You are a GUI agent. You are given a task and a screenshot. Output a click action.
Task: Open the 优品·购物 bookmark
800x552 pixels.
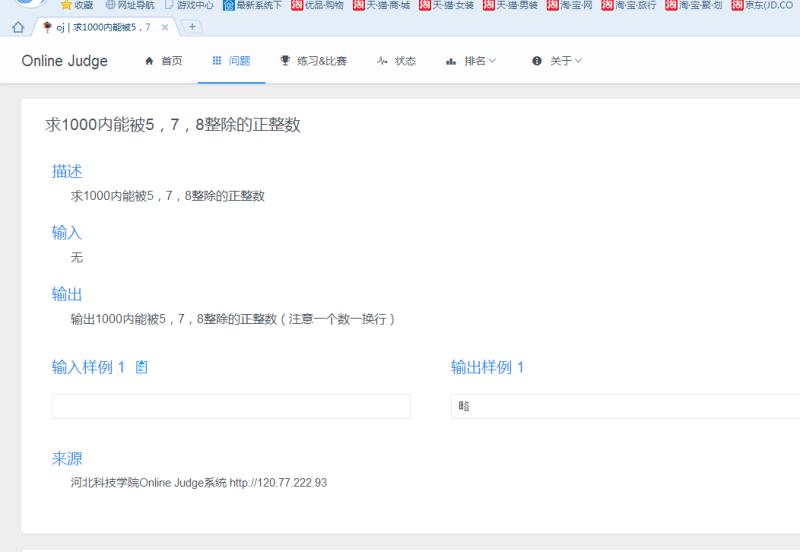point(317,5)
